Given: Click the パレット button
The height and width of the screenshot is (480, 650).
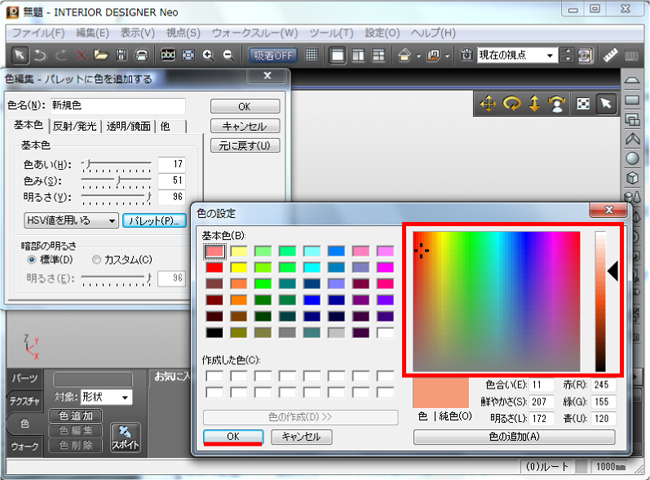Looking at the screenshot, I should [156, 220].
